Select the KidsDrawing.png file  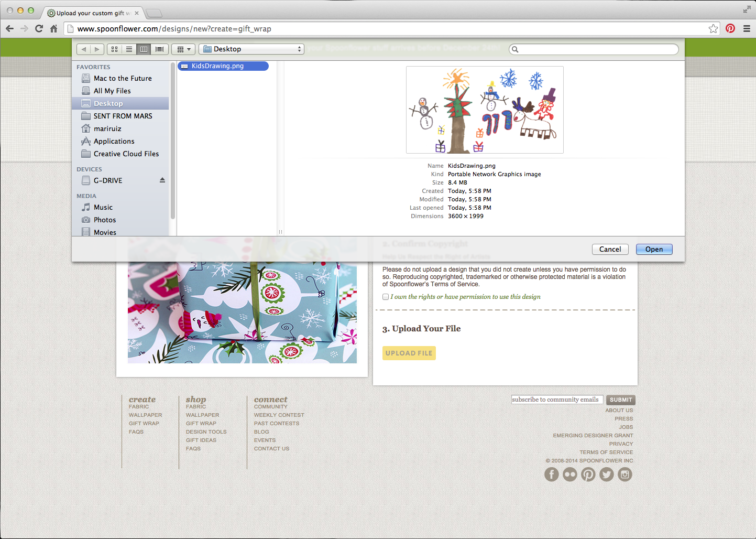223,66
